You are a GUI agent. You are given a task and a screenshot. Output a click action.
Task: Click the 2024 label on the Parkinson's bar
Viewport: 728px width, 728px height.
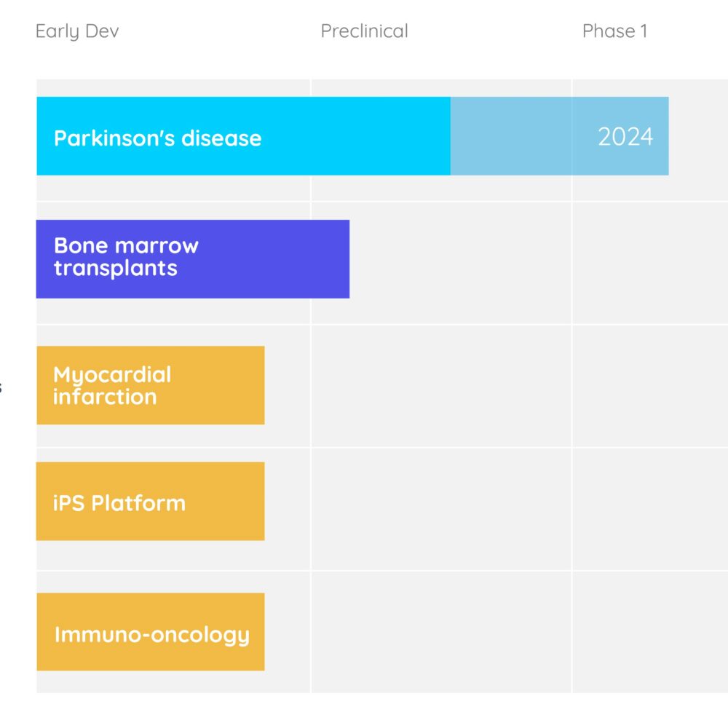[625, 137]
